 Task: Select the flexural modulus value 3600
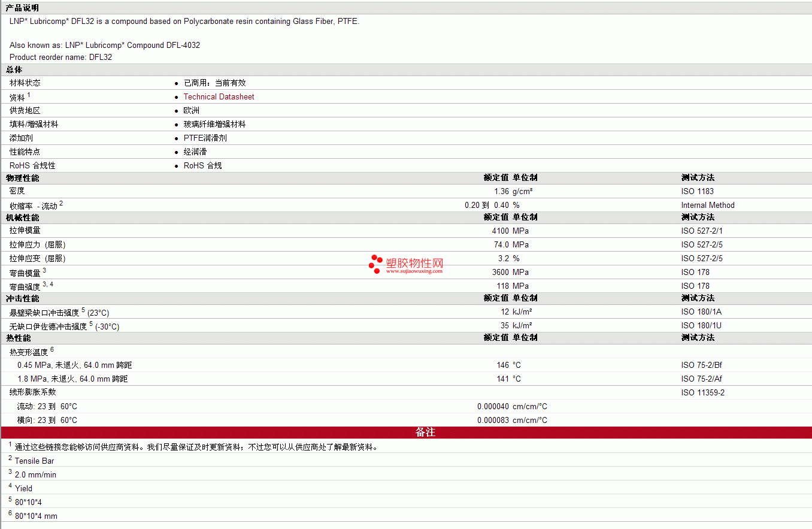click(x=501, y=272)
